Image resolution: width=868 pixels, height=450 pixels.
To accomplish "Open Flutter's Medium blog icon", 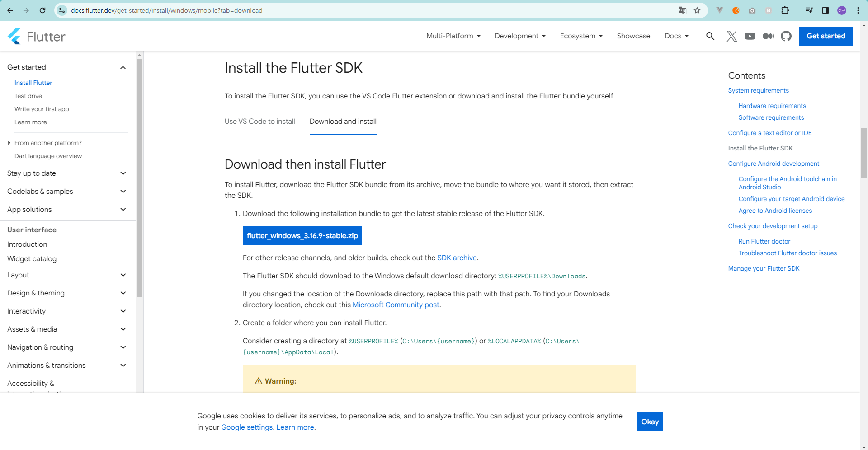I will pyautogui.click(x=768, y=36).
